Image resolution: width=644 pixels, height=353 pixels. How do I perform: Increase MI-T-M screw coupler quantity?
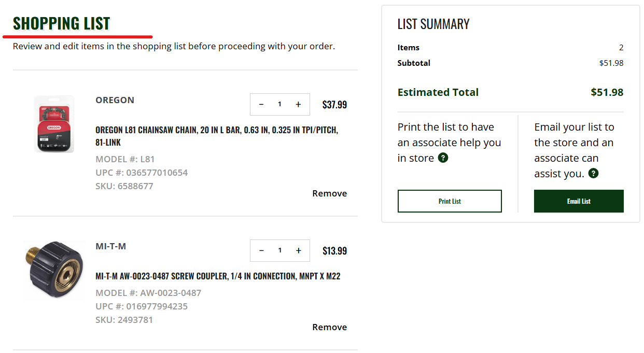tap(298, 251)
